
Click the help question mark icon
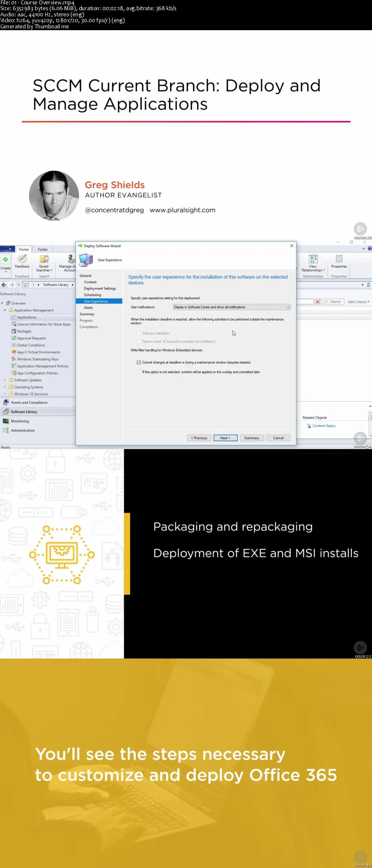click(x=370, y=249)
